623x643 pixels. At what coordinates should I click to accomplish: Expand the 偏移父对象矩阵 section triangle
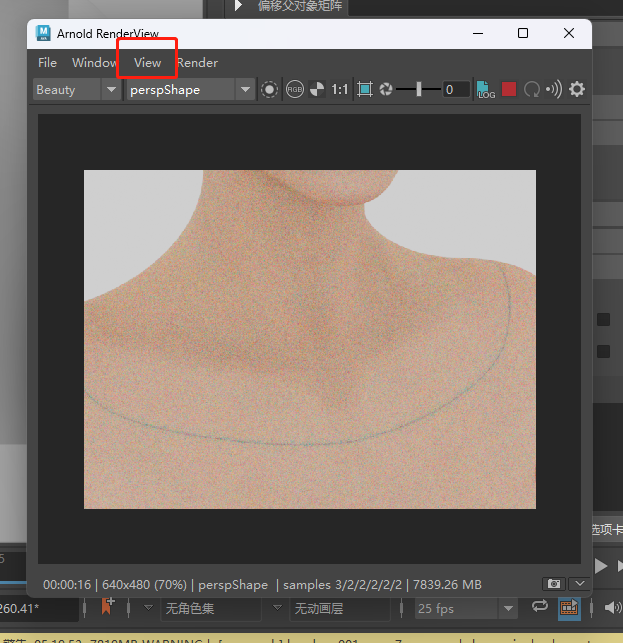click(x=238, y=6)
